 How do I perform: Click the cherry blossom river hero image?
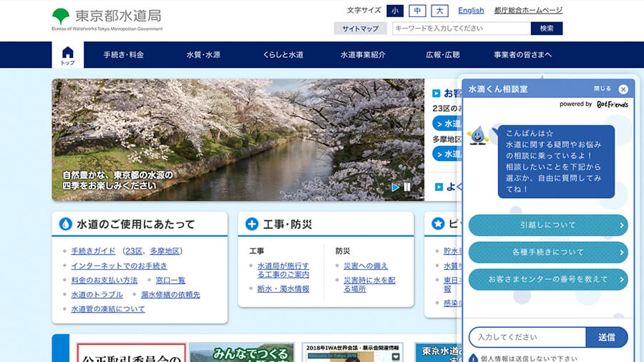tap(238, 140)
